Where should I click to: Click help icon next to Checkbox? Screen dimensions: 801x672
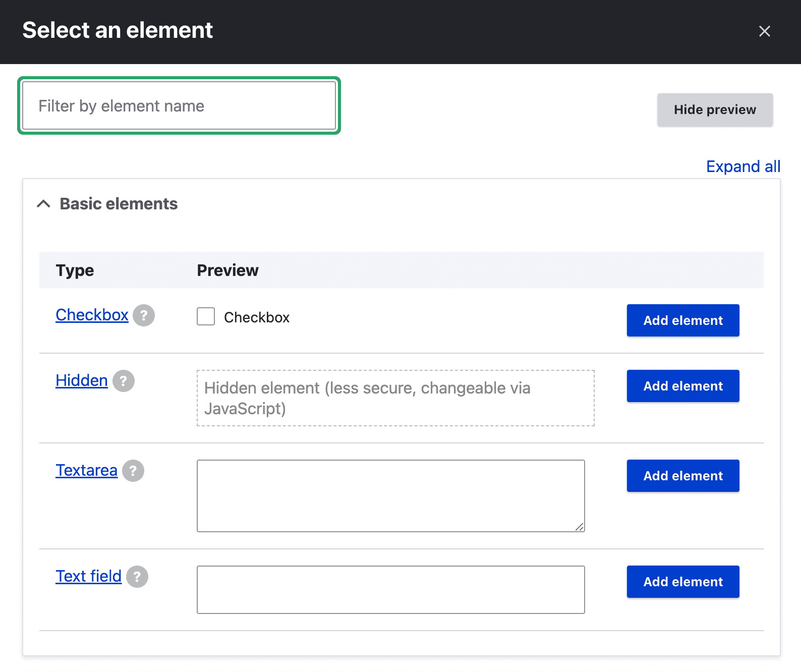pyautogui.click(x=144, y=315)
